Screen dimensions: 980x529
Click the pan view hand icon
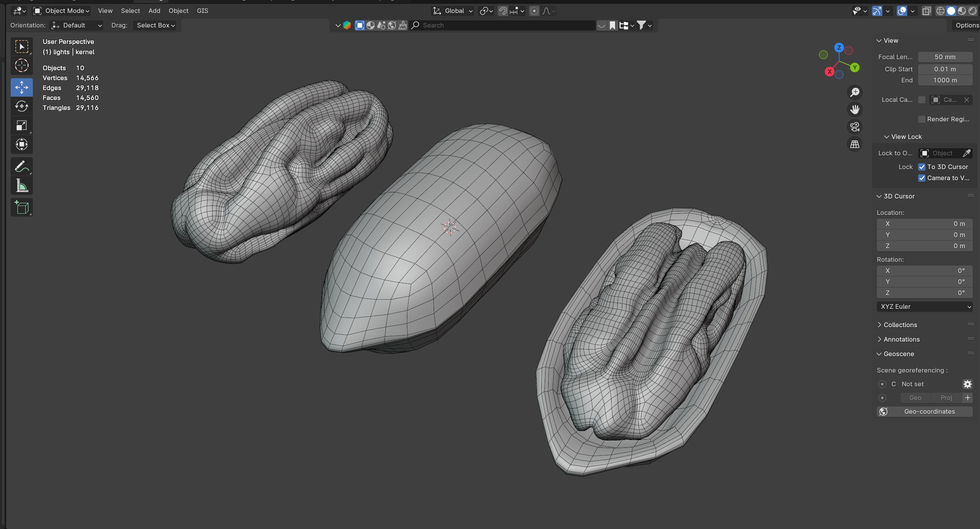tap(854, 110)
